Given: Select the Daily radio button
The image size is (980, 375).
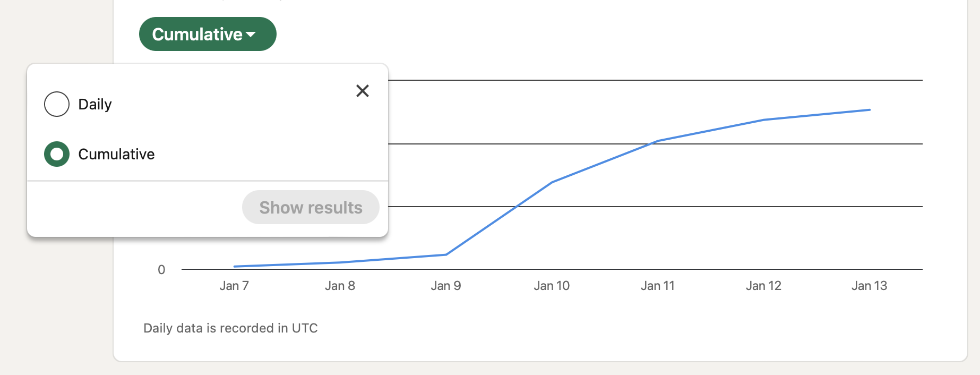Looking at the screenshot, I should tap(57, 104).
